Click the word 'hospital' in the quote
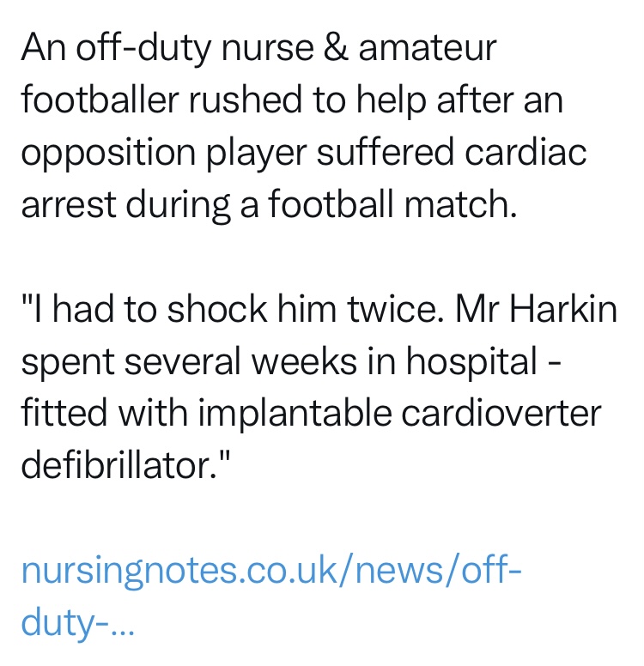The width and height of the screenshot is (644, 666). pyautogui.click(x=471, y=363)
